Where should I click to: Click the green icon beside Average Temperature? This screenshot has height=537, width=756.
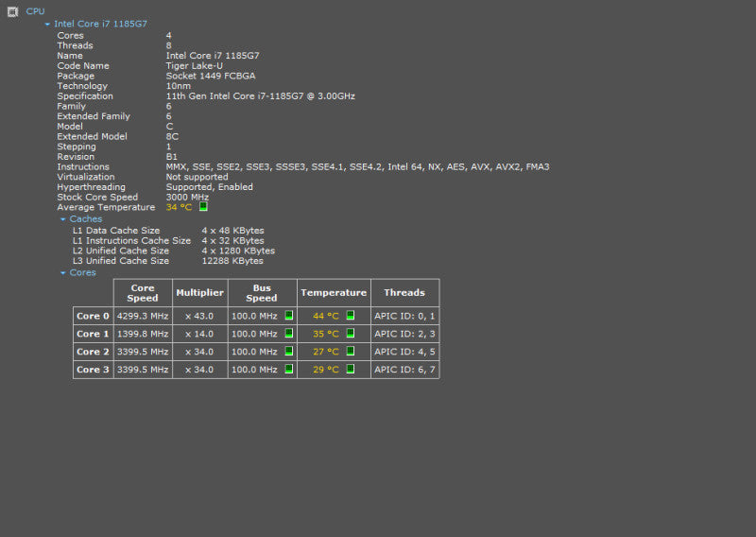click(x=203, y=206)
